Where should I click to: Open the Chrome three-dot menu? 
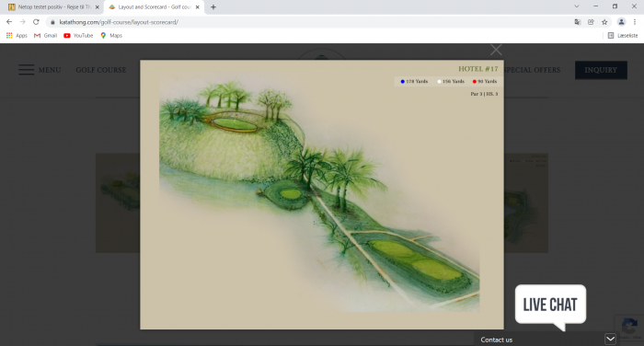[x=635, y=22]
